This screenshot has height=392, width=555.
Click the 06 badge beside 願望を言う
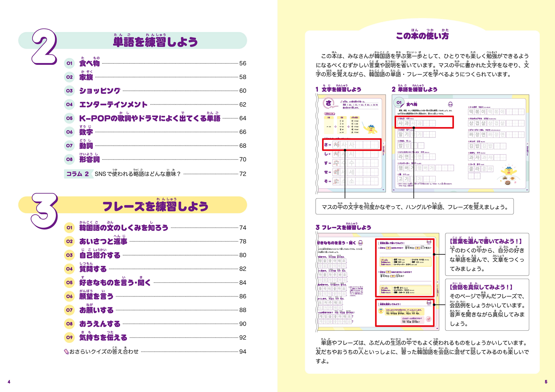click(x=69, y=296)
